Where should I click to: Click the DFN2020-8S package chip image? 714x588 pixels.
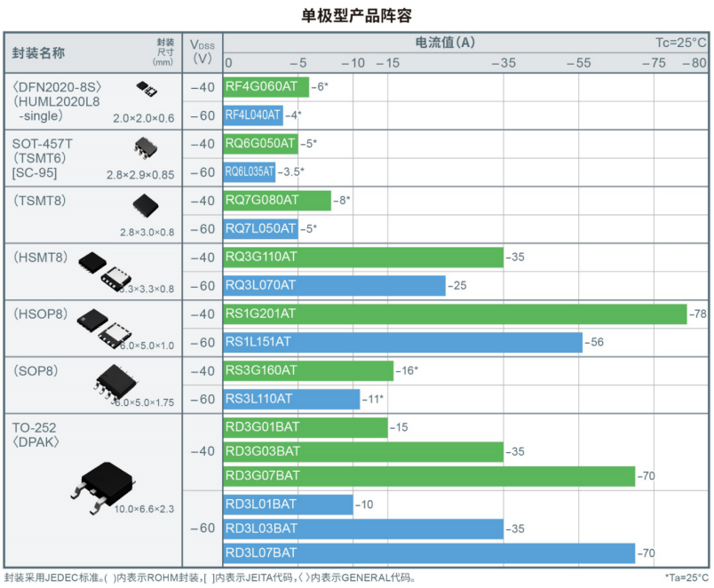[x=146, y=88]
